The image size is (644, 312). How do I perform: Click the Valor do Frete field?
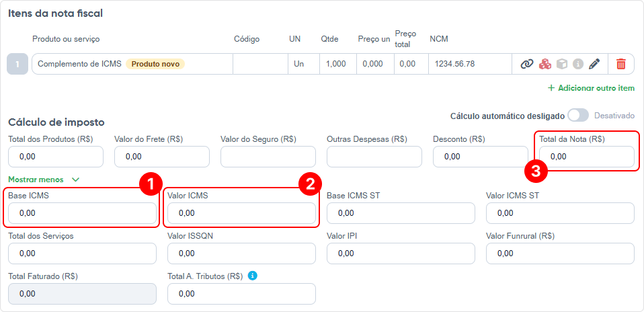[162, 157]
